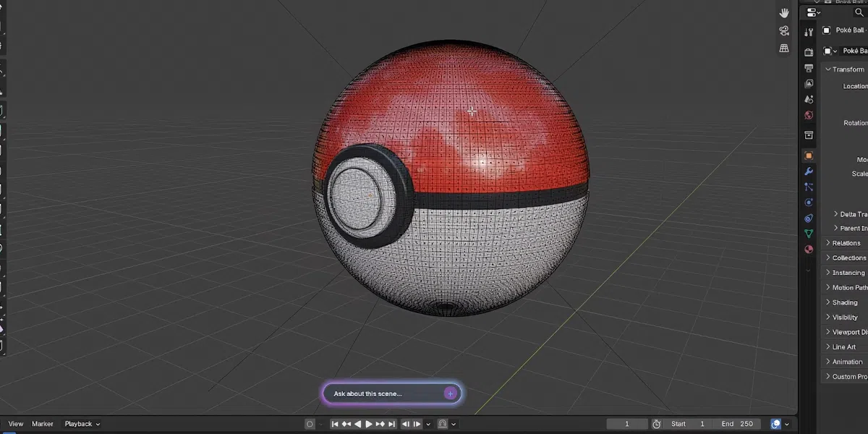Select the pan view hand gizmo
Image resolution: width=868 pixels, height=434 pixels.
[784, 12]
